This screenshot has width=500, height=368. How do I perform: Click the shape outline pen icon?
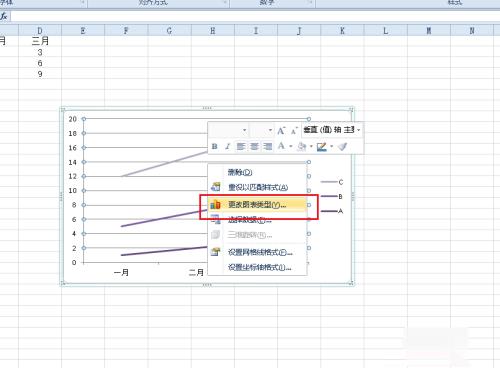[321, 147]
